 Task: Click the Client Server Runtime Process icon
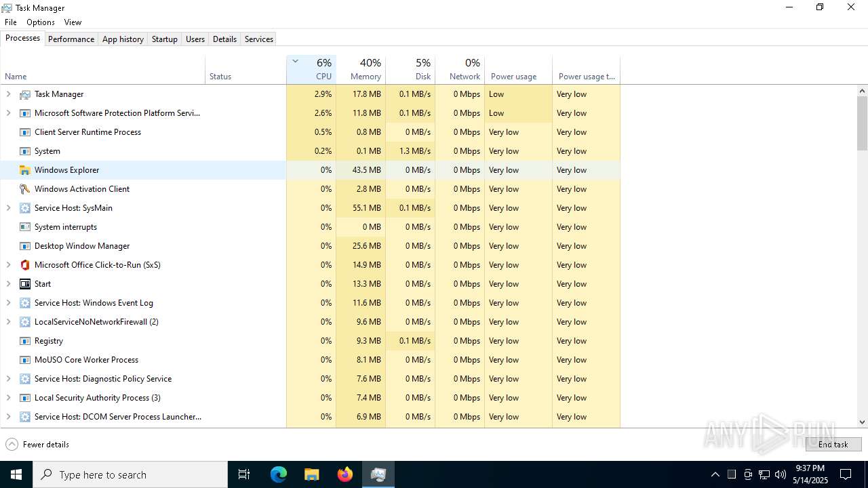(x=25, y=132)
